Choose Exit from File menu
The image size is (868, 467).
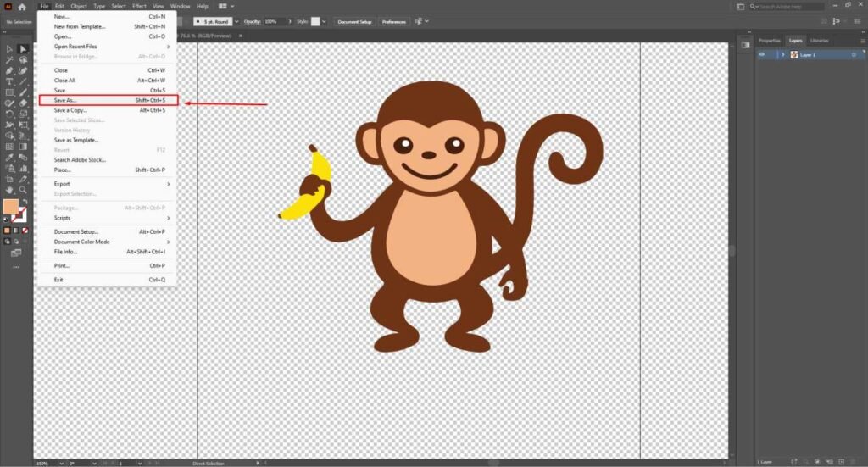coord(108,280)
